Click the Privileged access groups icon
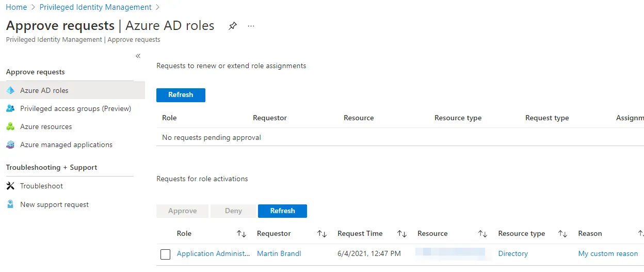 [x=10, y=108]
